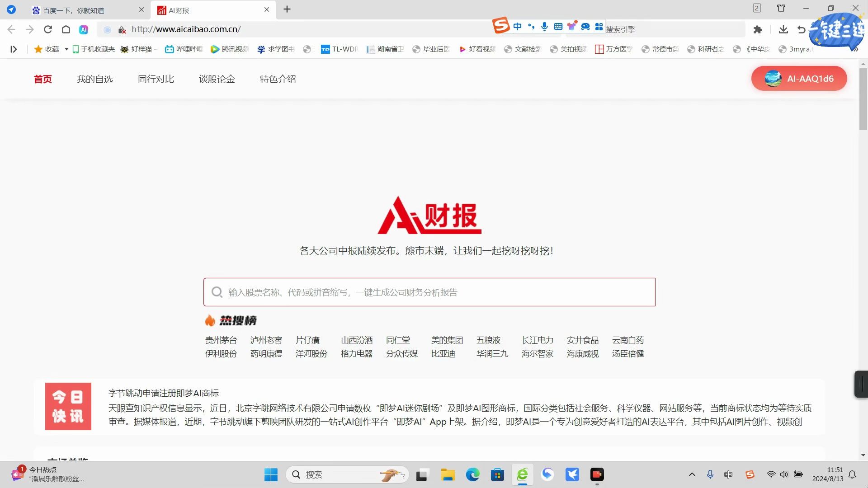Open the extensions puzzle icon
The width and height of the screenshot is (868, 488).
coord(758,29)
